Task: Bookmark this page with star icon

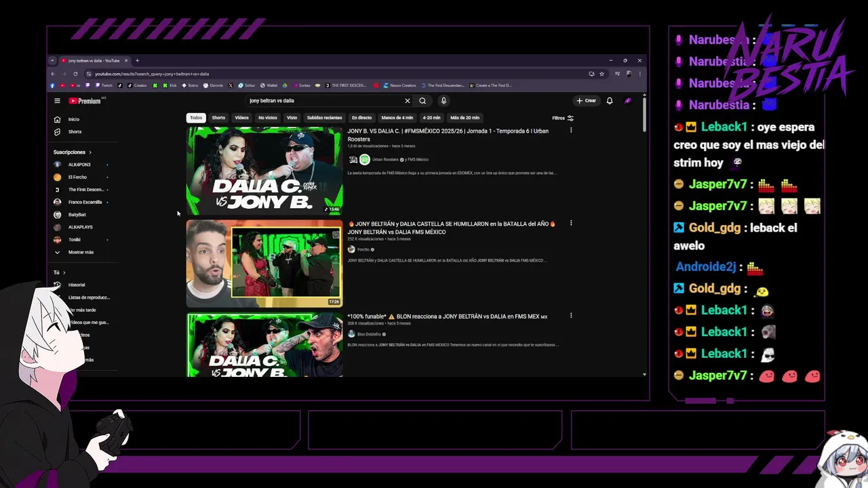Action: (x=601, y=74)
